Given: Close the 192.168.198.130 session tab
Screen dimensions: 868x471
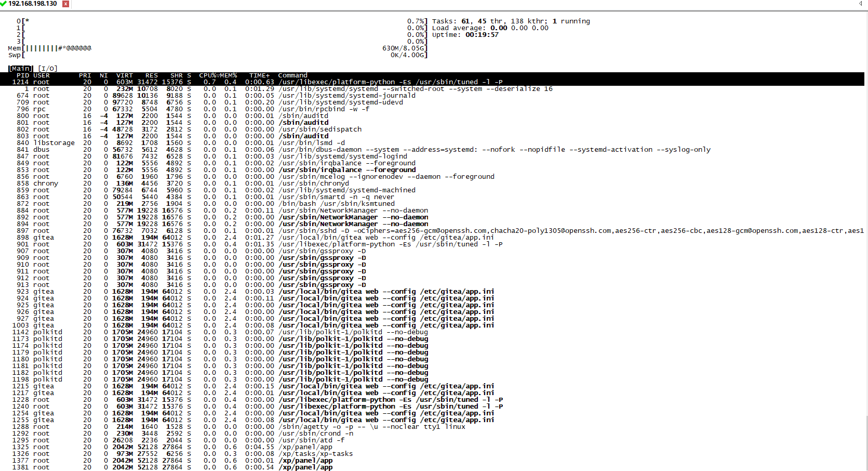Looking at the screenshot, I should pyautogui.click(x=65, y=4).
